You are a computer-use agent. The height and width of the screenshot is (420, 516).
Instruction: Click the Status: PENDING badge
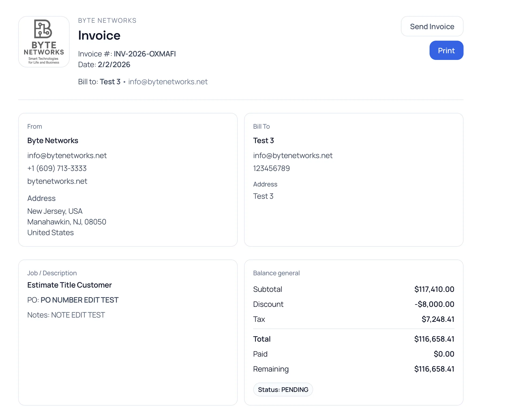coord(283,390)
